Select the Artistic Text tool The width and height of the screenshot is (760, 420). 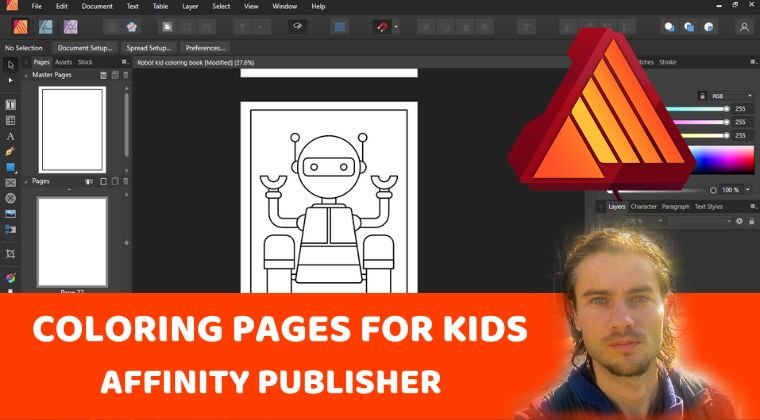pyautogui.click(x=10, y=136)
